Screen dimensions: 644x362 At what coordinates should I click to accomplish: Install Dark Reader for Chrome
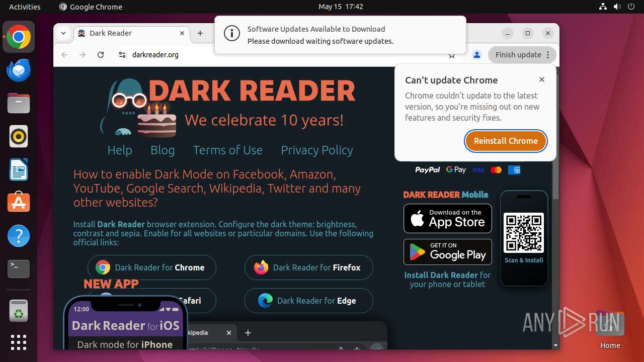click(152, 267)
